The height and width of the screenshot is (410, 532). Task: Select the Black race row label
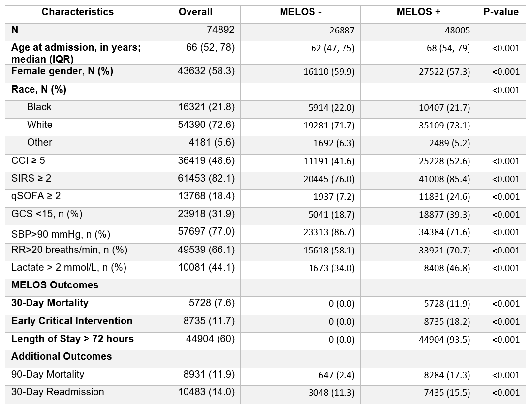(39, 107)
